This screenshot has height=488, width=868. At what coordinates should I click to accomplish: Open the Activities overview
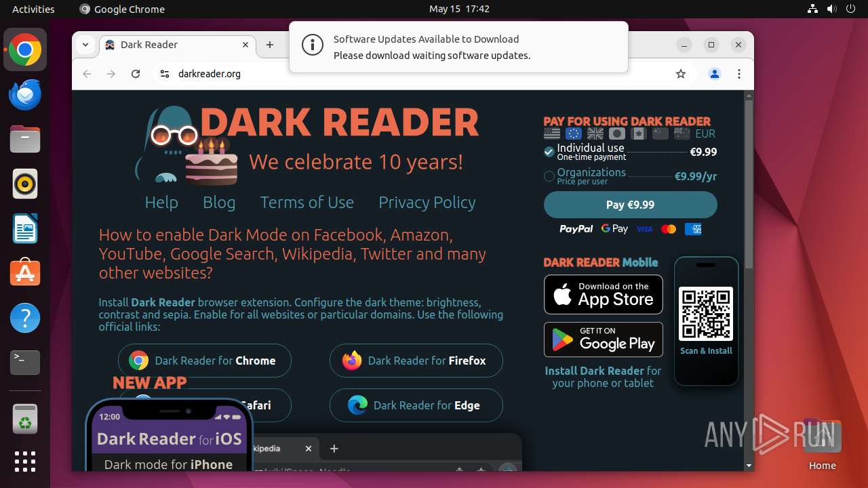(x=33, y=9)
